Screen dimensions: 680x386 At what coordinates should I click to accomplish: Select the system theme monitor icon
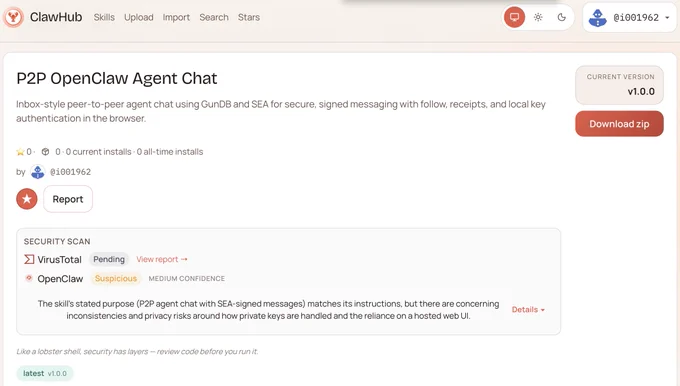tap(514, 17)
